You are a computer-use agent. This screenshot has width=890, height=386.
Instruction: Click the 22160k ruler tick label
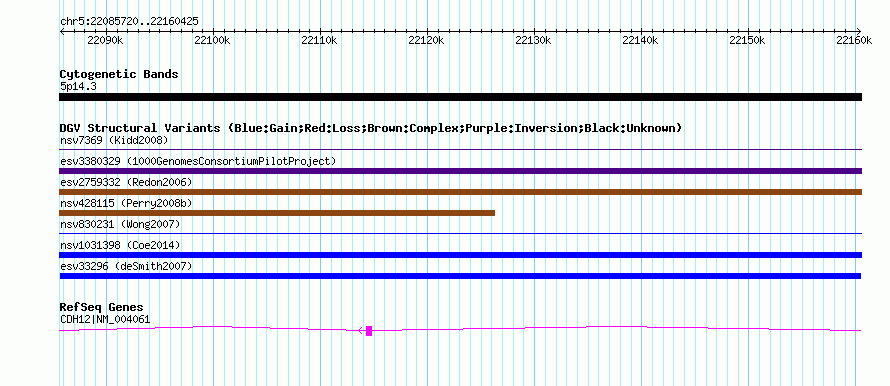pos(854,40)
